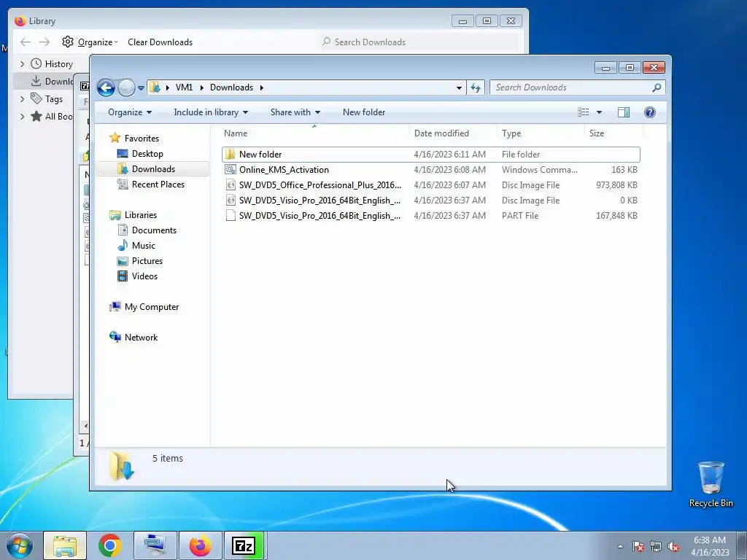Toggle the preview pane icon
The height and width of the screenshot is (560, 747).
coord(624,112)
